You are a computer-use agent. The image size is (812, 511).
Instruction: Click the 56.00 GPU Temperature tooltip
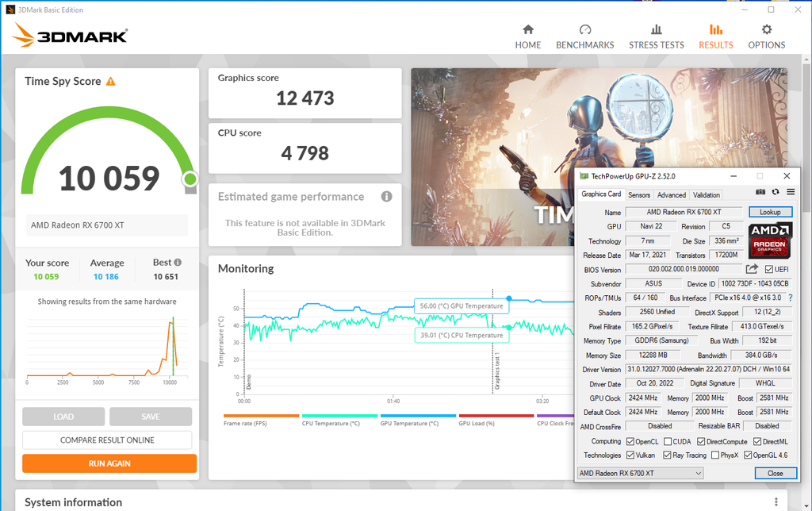point(462,305)
